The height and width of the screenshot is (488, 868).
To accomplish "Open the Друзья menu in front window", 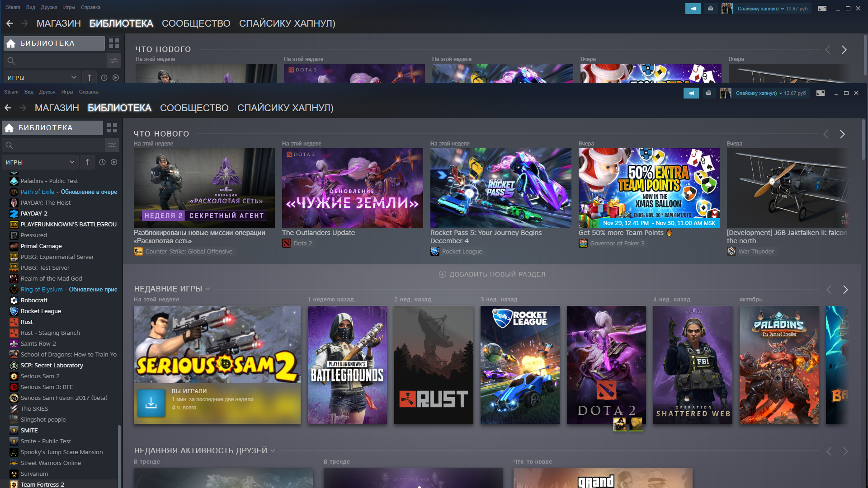I will (47, 92).
